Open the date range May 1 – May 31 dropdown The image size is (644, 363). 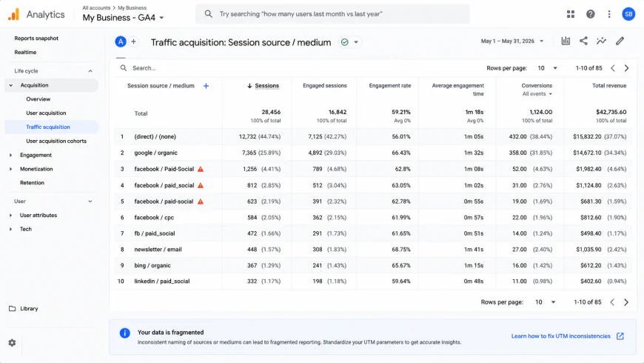[512, 41]
